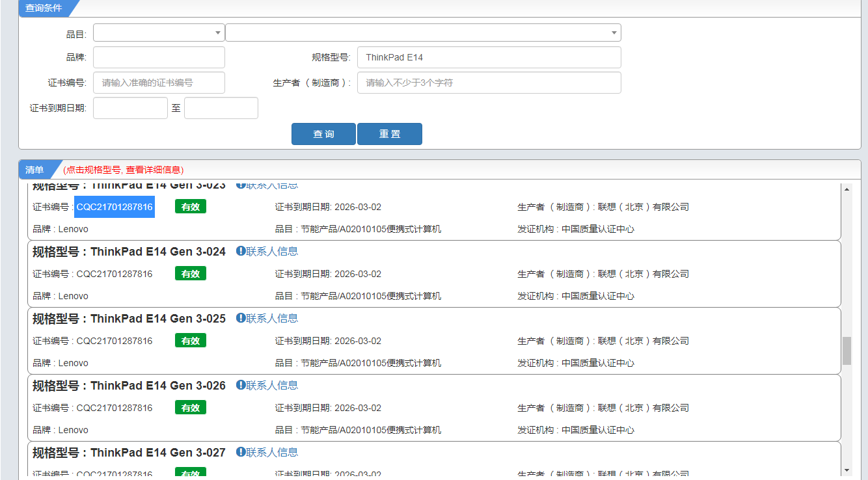Open details for ThinkPad E14 Gen 3-027
Screen dimensions: 868x480
click(x=129, y=453)
